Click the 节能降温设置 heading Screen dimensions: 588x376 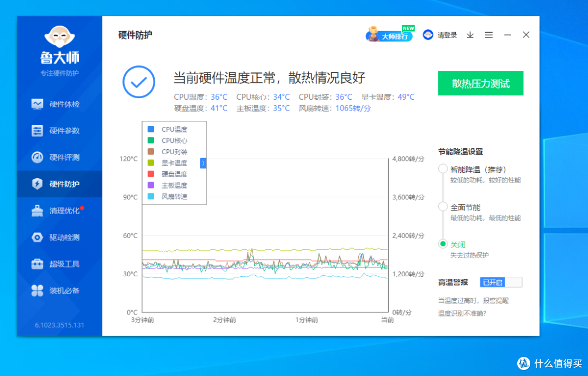click(461, 151)
